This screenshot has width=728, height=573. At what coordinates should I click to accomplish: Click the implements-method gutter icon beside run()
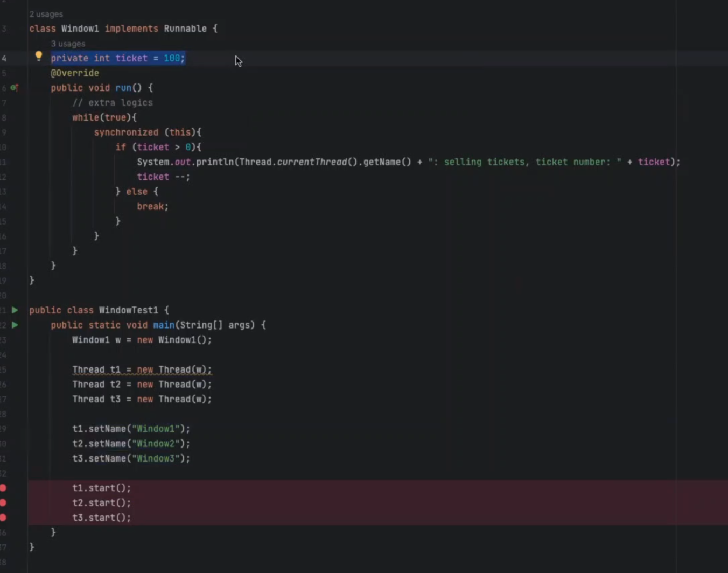pyautogui.click(x=15, y=88)
